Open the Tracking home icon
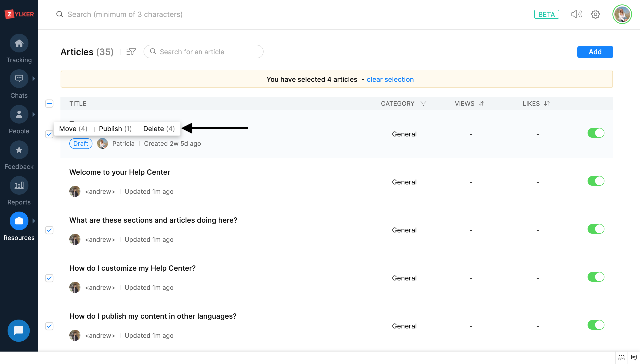Screen dimensions: 640x364 [x=19, y=43]
